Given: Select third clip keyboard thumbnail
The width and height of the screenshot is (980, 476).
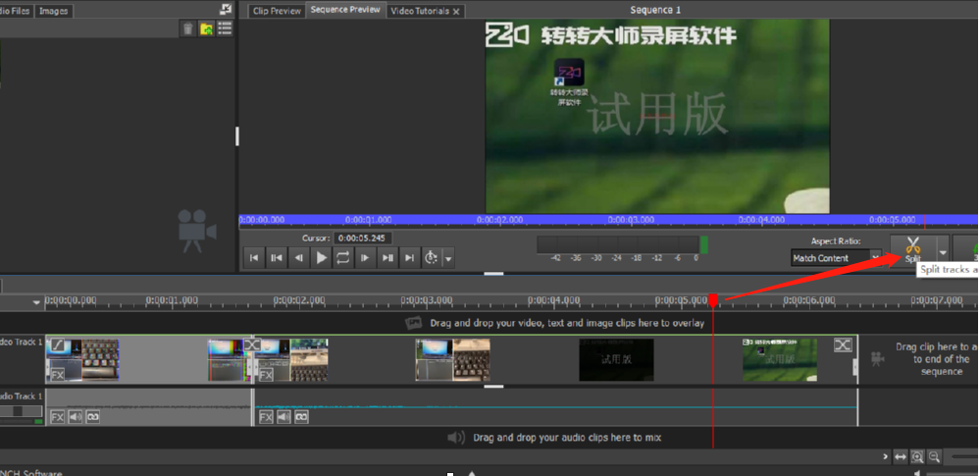Looking at the screenshot, I should pos(453,359).
